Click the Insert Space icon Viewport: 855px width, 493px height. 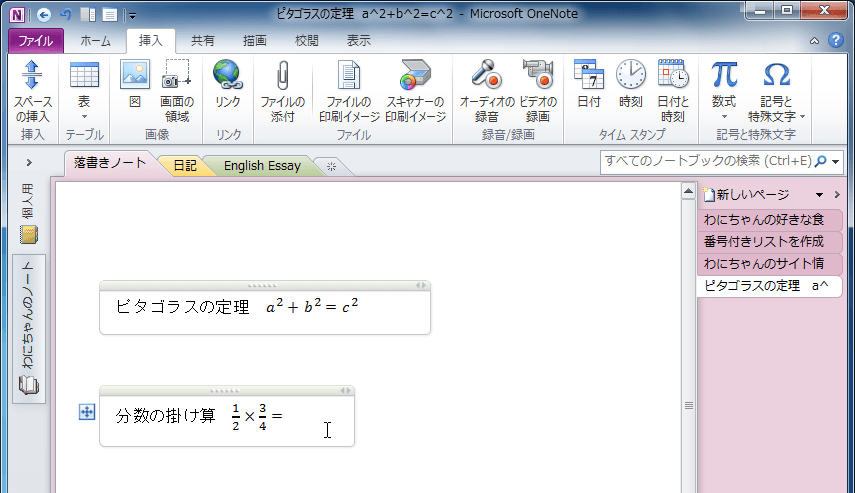point(32,75)
